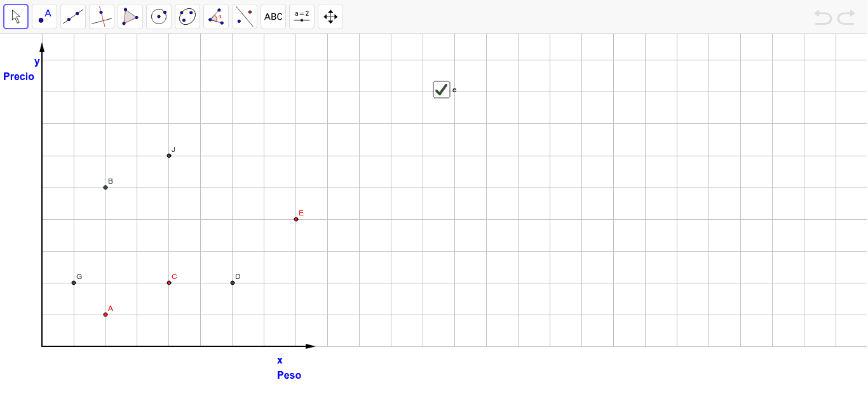The width and height of the screenshot is (868, 401).
Task: Select the Move arrow tool
Action: 16,17
